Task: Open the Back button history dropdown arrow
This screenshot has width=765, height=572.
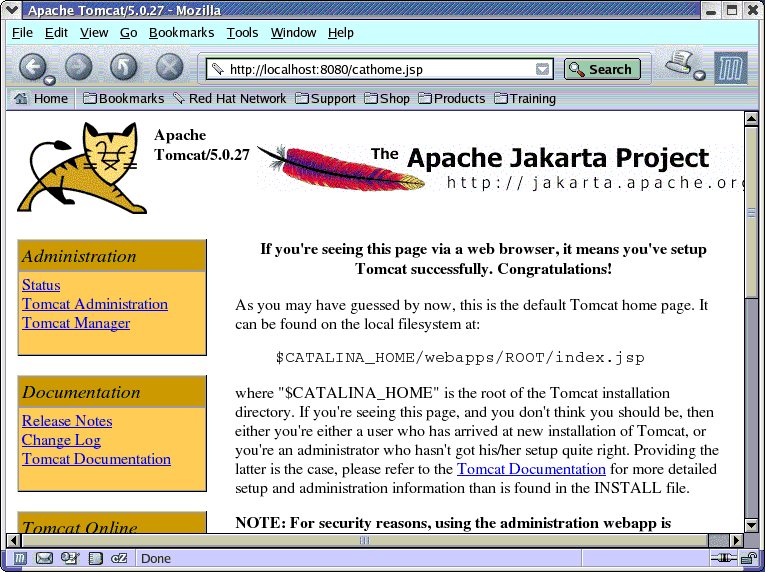Action: [50, 81]
